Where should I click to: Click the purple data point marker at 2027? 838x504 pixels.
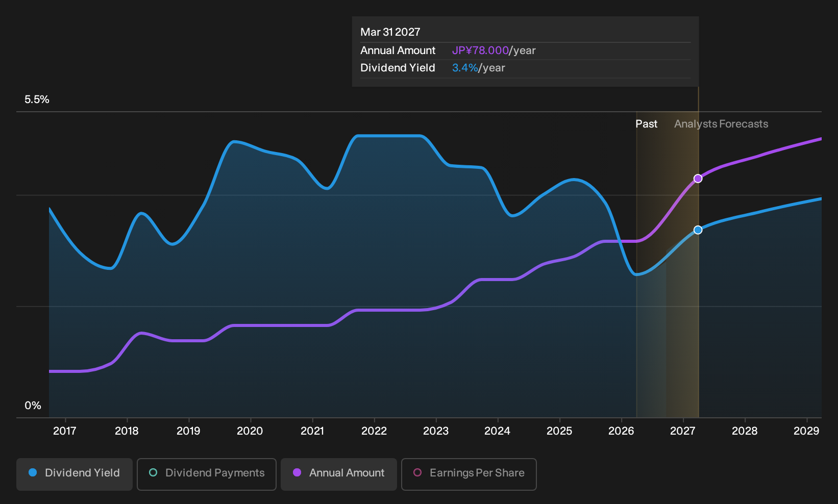(x=698, y=179)
